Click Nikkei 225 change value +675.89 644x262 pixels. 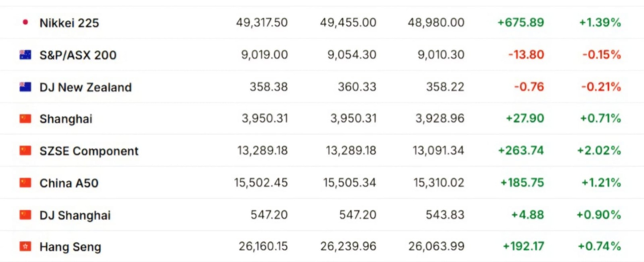(521, 22)
